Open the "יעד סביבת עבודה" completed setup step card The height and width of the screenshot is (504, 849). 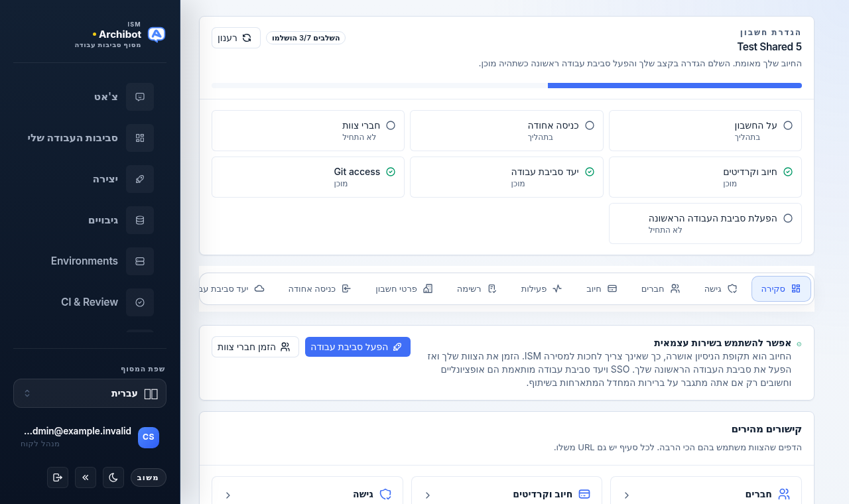[x=507, y=177]
